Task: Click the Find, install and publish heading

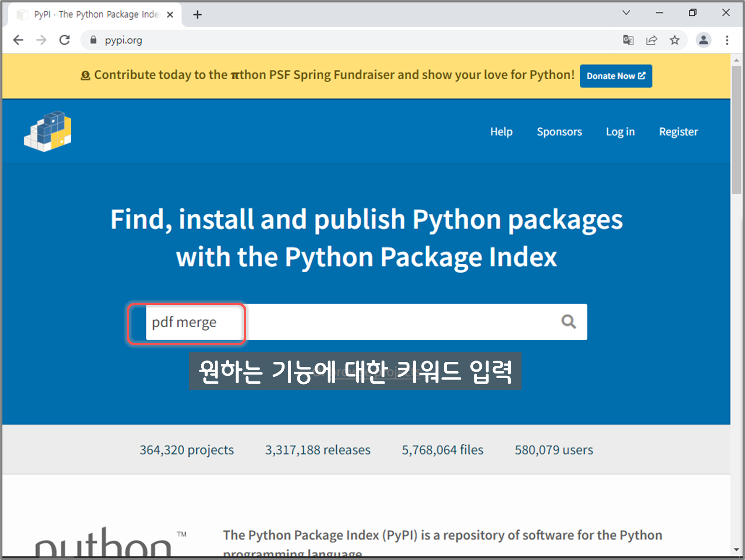Action: click(366, 238)
